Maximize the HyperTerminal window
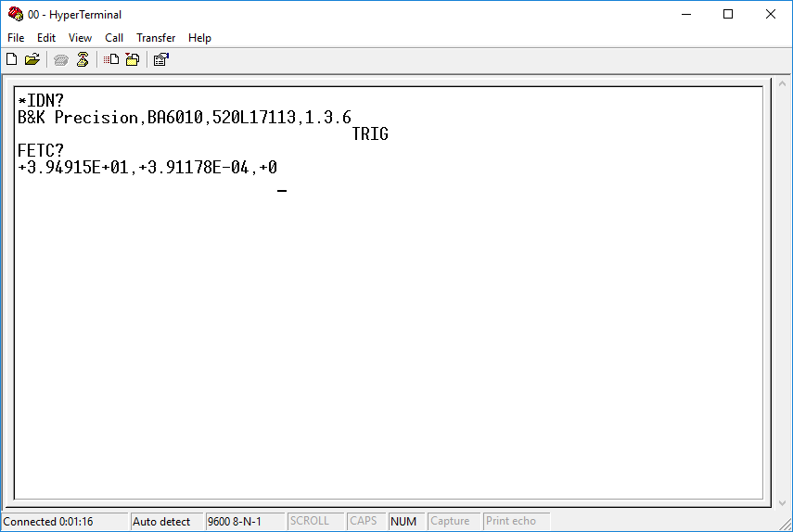 (728, 14)
